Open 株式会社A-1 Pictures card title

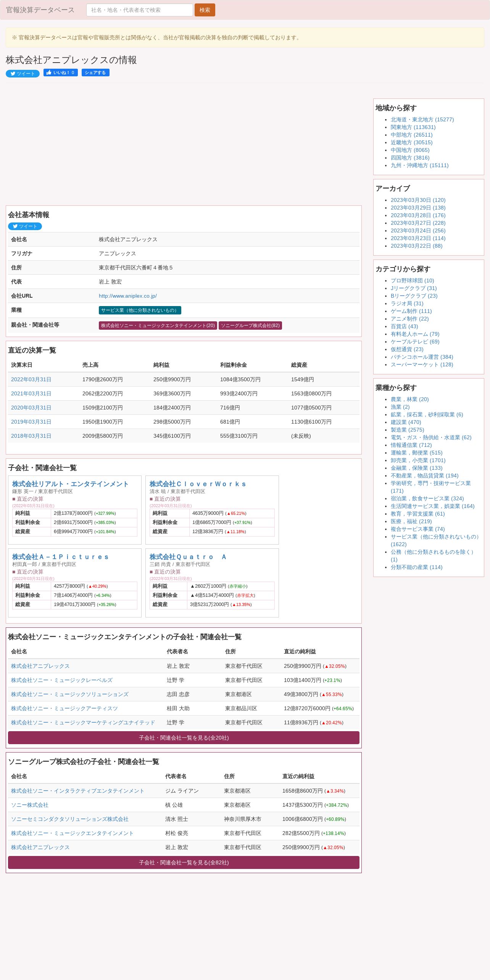60,557
